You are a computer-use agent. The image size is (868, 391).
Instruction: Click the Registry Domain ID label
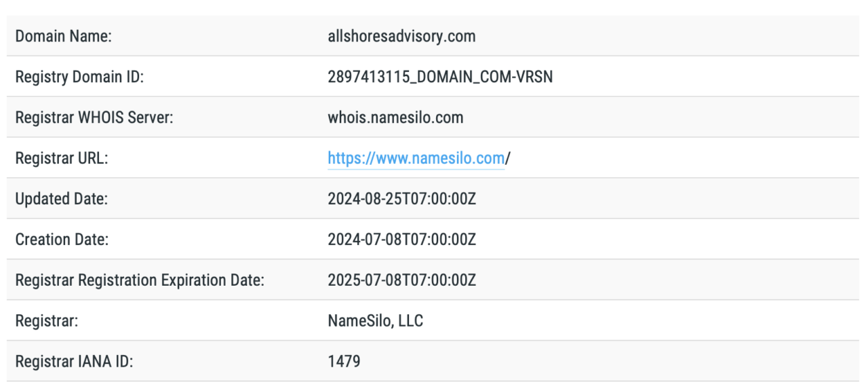(x=79, y=77)
